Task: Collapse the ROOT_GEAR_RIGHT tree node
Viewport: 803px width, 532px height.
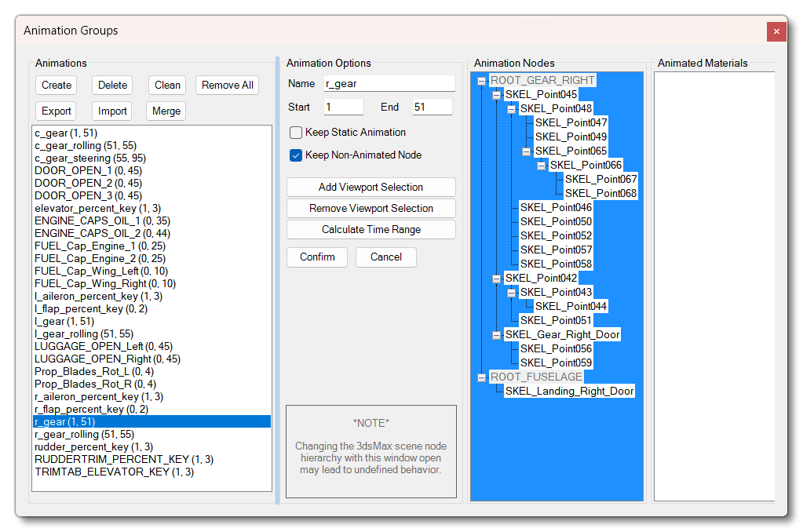Action: (x=481, y=81)
